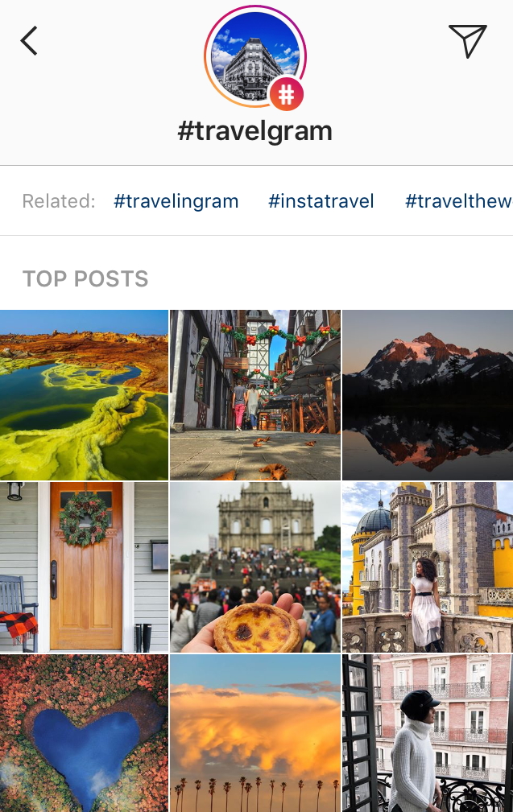
Task: Open the send paper-plane icon
Action: pyautogui.click(x=467, y=40)
